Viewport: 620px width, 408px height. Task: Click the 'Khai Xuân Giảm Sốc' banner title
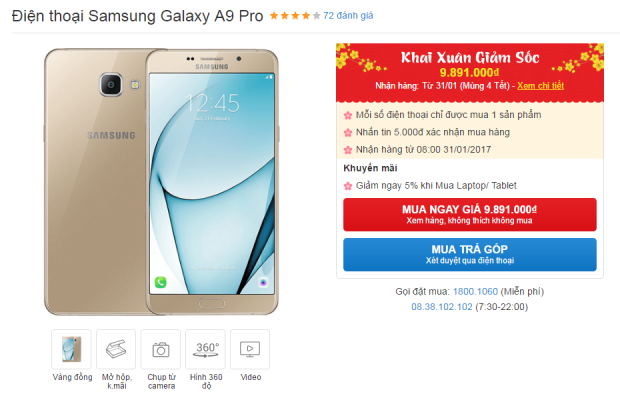click(470, 58)
